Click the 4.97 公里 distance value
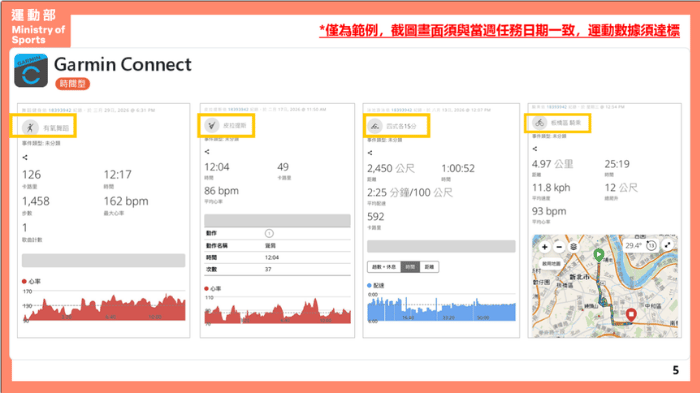The image size is (700, 393). point(552,164)
